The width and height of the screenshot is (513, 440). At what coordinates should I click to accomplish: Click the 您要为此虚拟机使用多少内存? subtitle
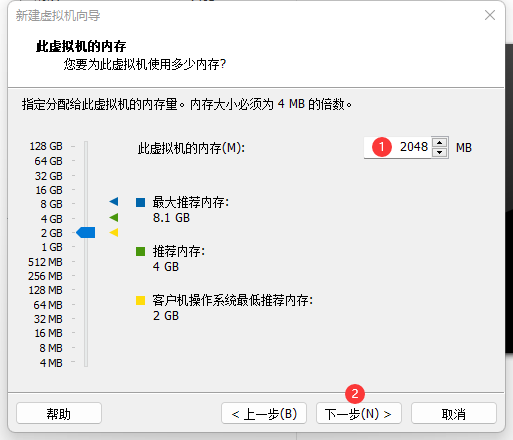[x=145, y=64]
